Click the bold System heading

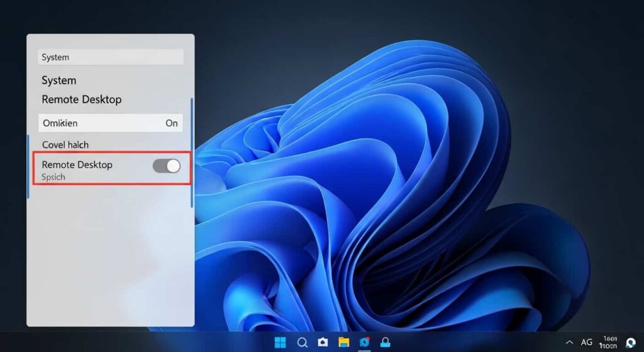58,80
